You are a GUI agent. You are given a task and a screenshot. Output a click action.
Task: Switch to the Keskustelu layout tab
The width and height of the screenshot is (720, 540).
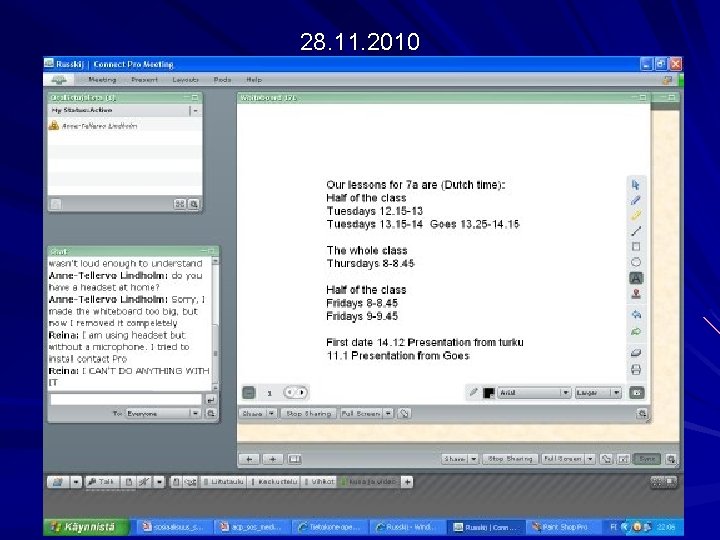tap(274, 482)
